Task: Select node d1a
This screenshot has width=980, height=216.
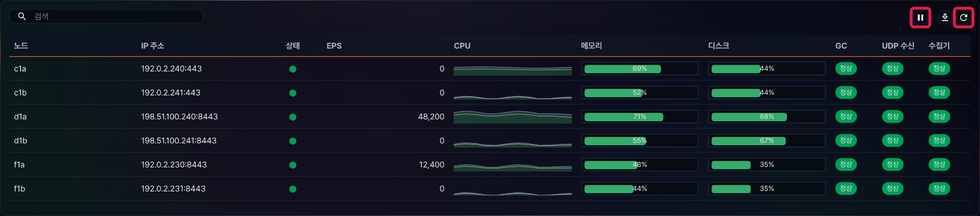Action: (x=20, y=117)
